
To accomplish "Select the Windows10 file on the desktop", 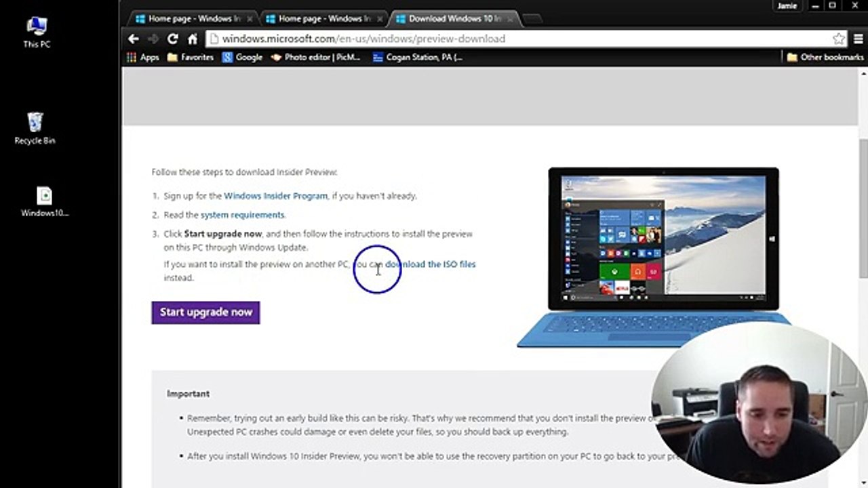I will point(45,202).
